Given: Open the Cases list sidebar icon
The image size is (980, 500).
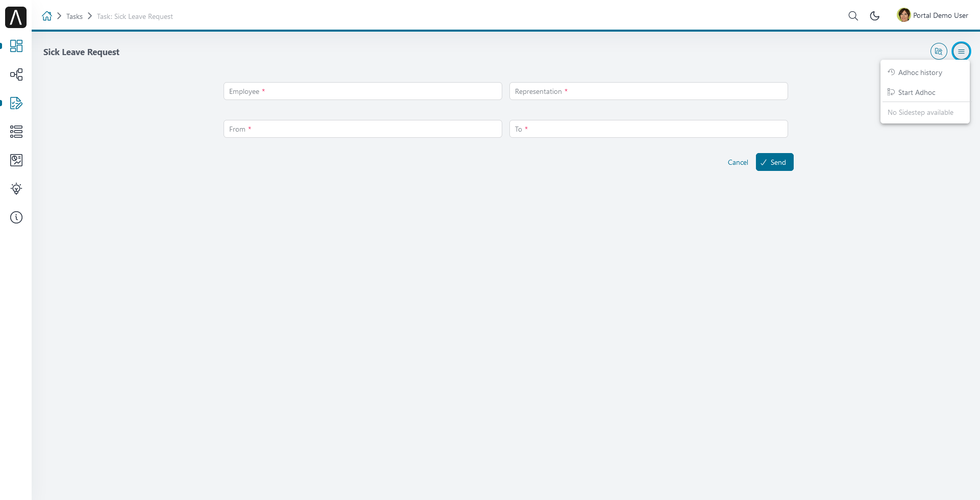Looking at the screenshot, I should coord(16,132).
